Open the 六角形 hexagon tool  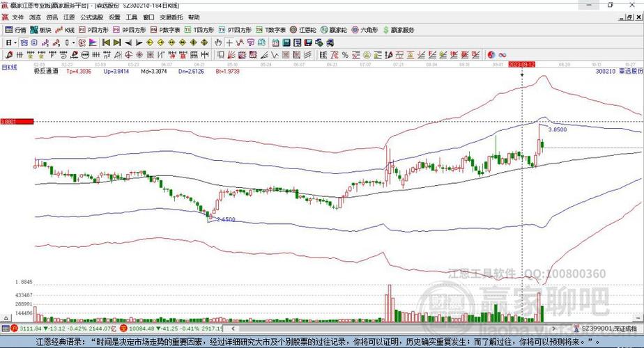365,30
